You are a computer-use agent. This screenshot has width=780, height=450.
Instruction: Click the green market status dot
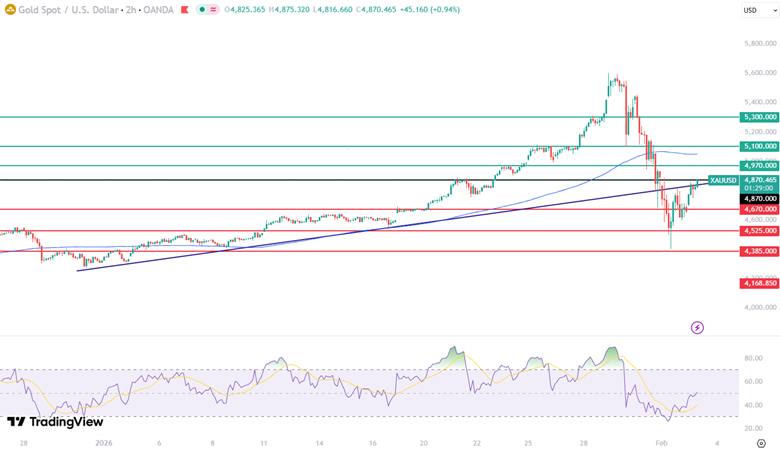pyautogui.click(x=203, y=10)
